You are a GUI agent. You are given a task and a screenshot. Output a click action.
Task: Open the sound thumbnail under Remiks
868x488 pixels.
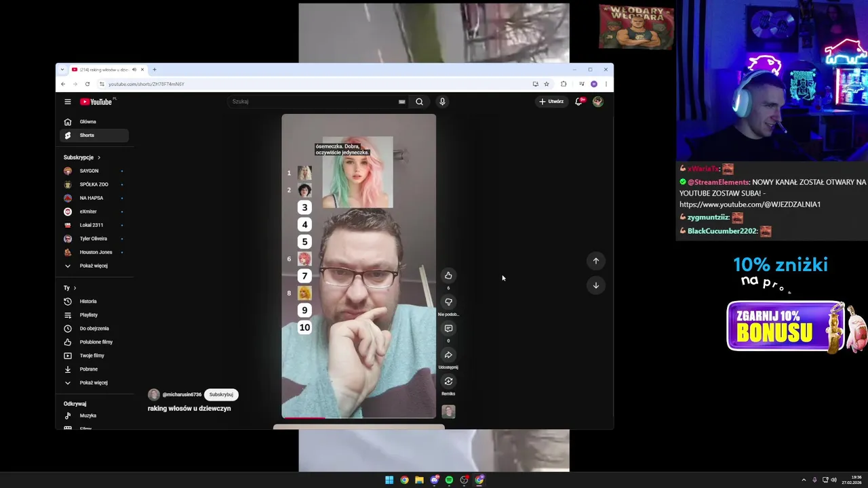point(448,411)
